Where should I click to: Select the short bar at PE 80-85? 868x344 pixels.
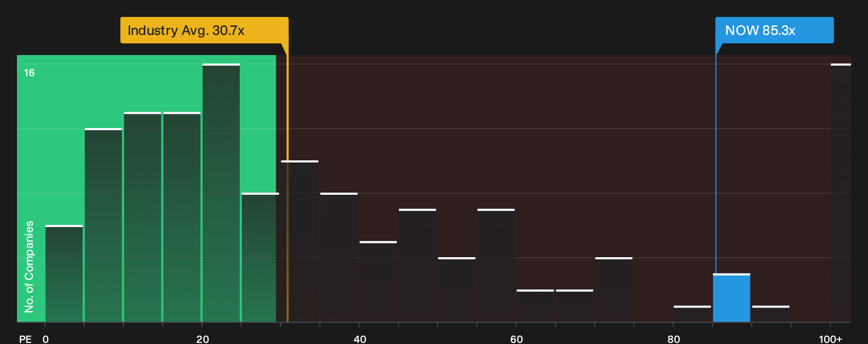(692, 314)
